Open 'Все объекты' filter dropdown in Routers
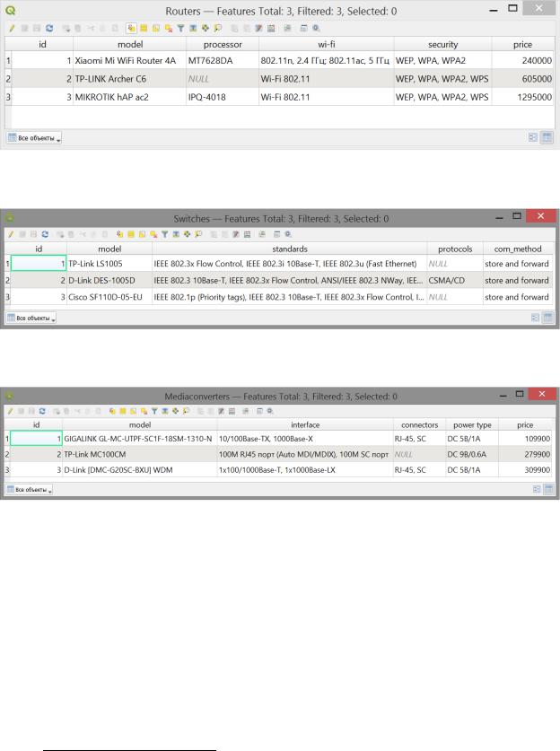 point(34,138)
